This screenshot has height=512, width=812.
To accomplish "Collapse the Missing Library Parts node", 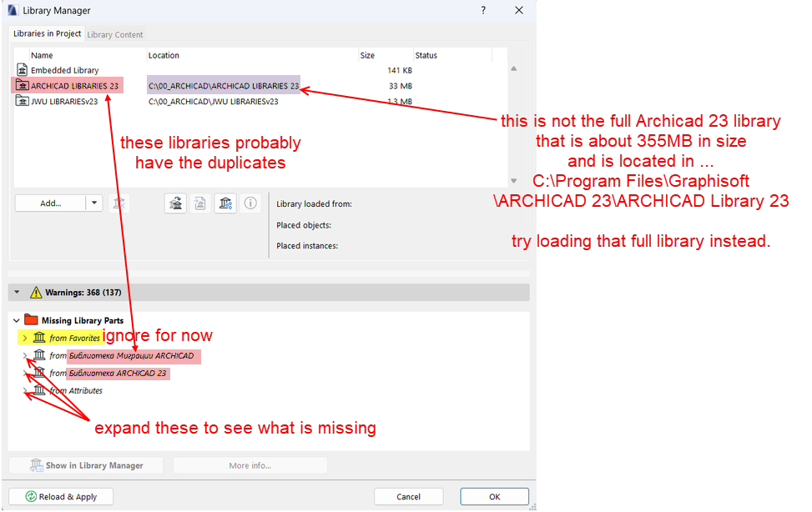I will 17,320.
